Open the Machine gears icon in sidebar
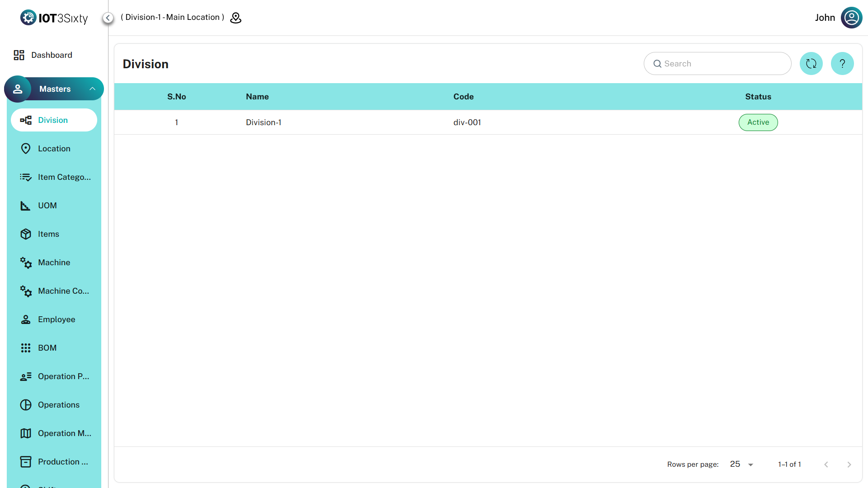The height and width of the screenshot is (488, 868). point(26,263)
